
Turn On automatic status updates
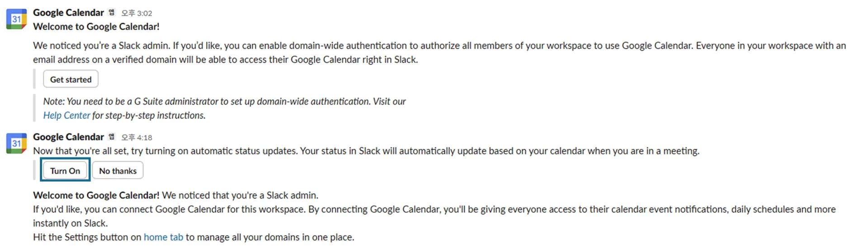65,171
